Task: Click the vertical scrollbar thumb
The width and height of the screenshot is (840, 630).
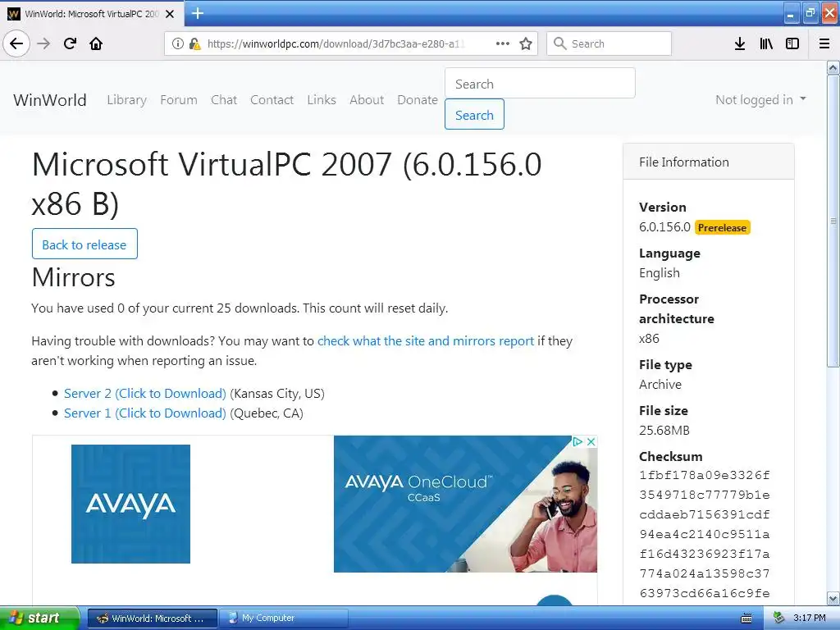Action: coord(833,221)
